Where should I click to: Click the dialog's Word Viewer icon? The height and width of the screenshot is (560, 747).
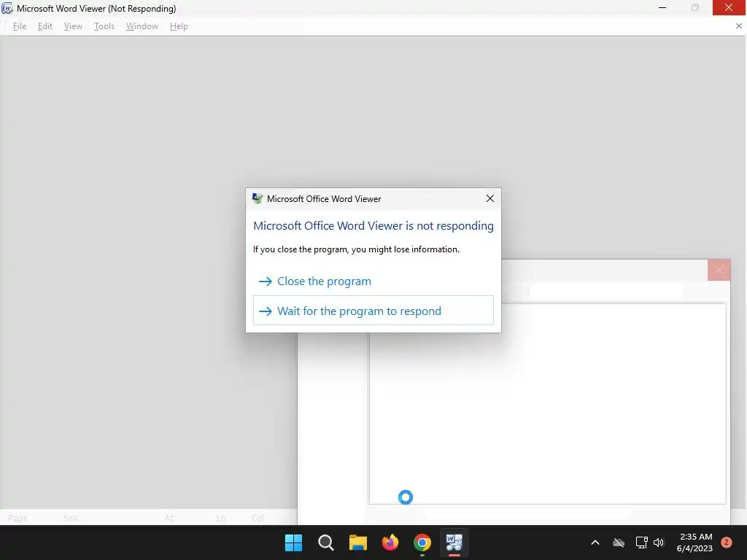pos(258,198)
